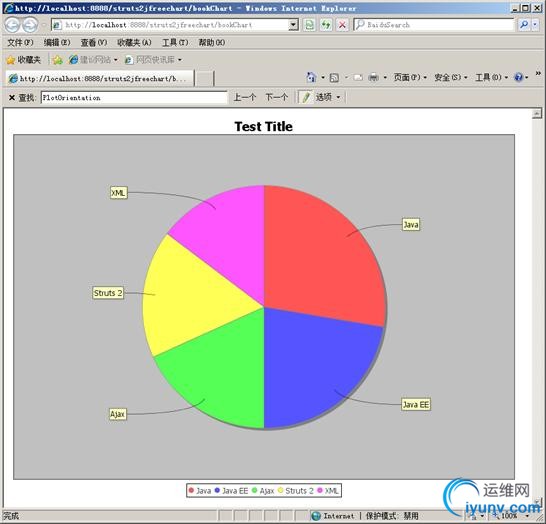This screenshot has height=524, width=546.
Task: Open the View (查看) menu
Action: click(94, 42)
